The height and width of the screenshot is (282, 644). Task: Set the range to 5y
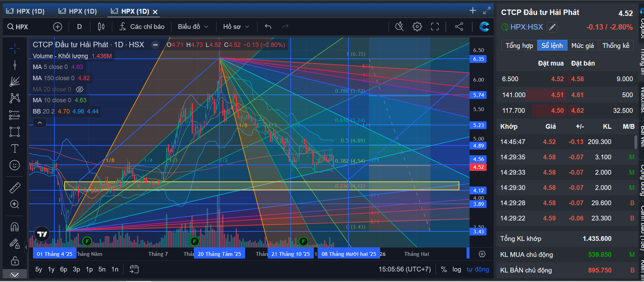point(39,269)
